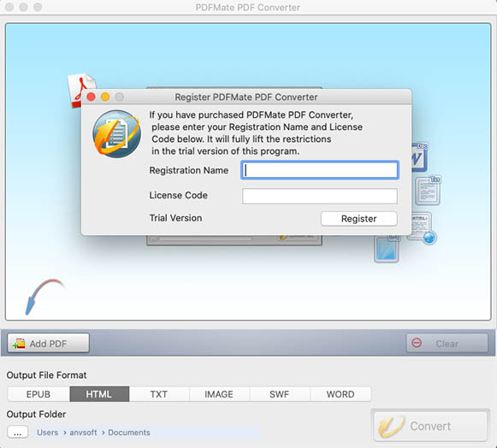This screenshot has width=497, height=448.
Task: Click the blue curved arrow graphic
Action: (x=44, y=297)
